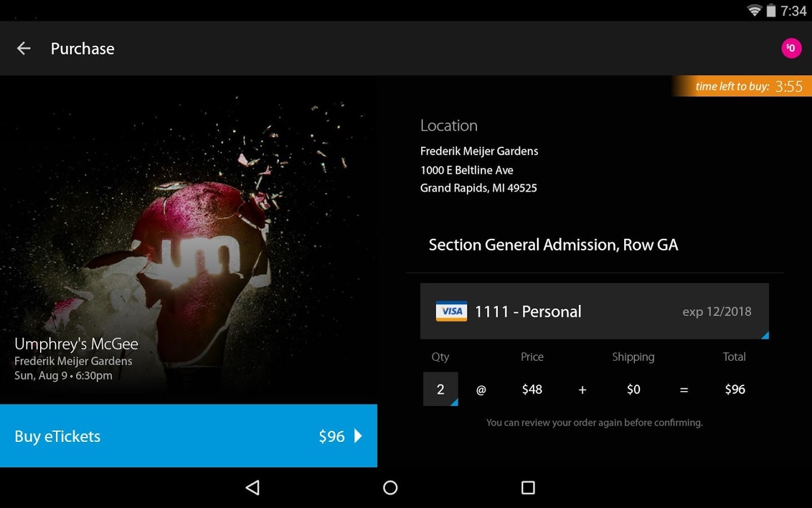
Task: Tap the arrow beside the $96 button total
Action: [358, 436]
